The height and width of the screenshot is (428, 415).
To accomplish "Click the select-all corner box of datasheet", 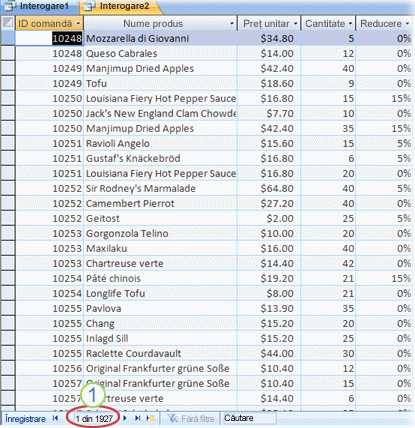I will click(x=7, y=23).
